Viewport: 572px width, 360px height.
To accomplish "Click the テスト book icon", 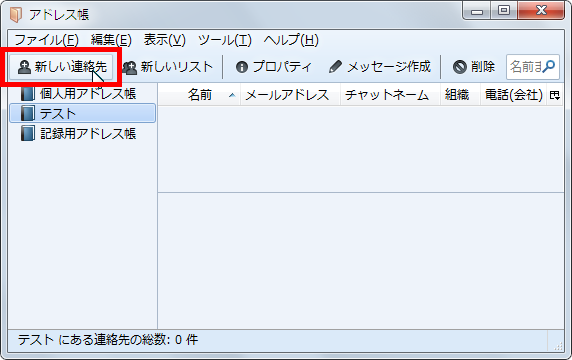I will pyautogui.click(x=28, y=113).
